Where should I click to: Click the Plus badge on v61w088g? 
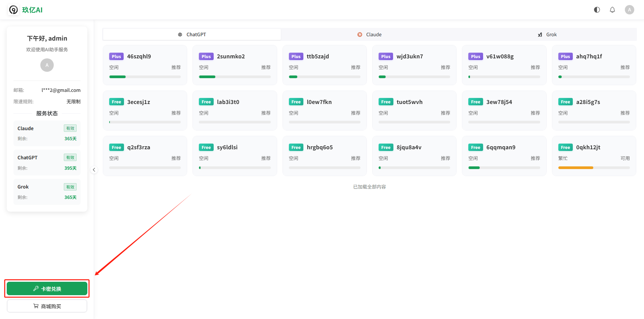(x=475, y=56)
